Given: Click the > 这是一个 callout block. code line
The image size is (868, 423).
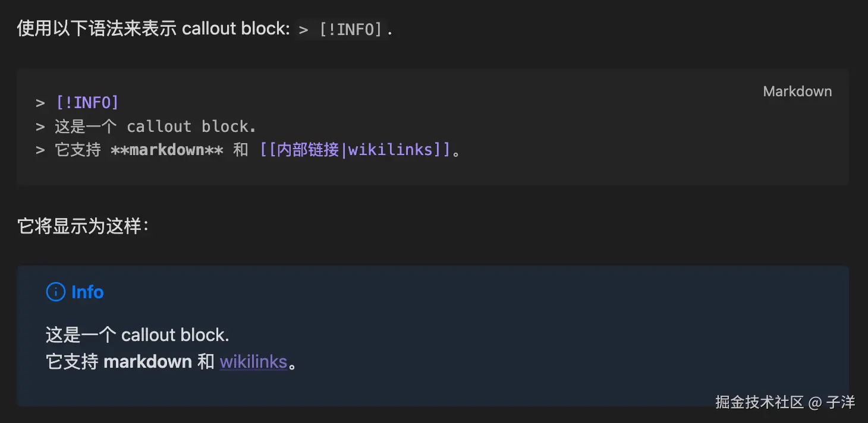Looking at the screenshot, I should [x=146, y=127].
